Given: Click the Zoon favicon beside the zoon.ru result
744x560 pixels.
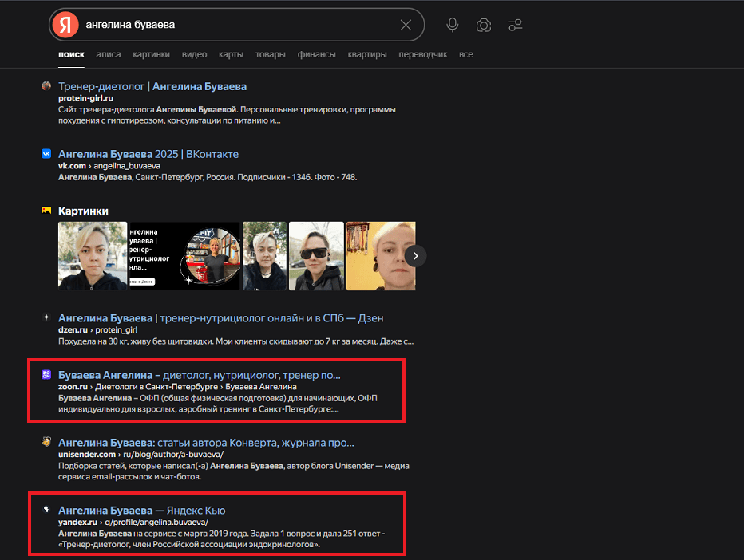Looking at the screenshot, I should pyautogui.click(x=46, y=375).
